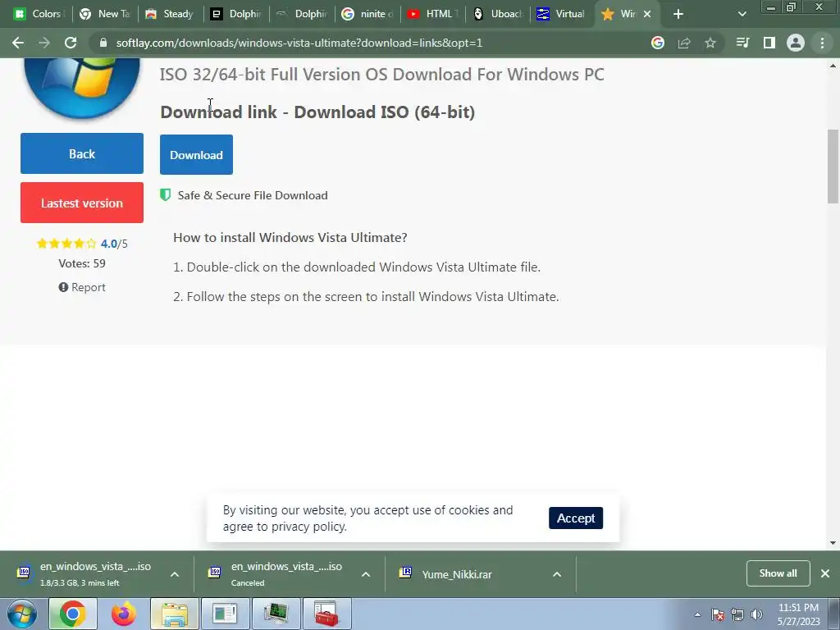Click the blue Download button
This screenshot has height=630, width=840.
pos(196,155)
